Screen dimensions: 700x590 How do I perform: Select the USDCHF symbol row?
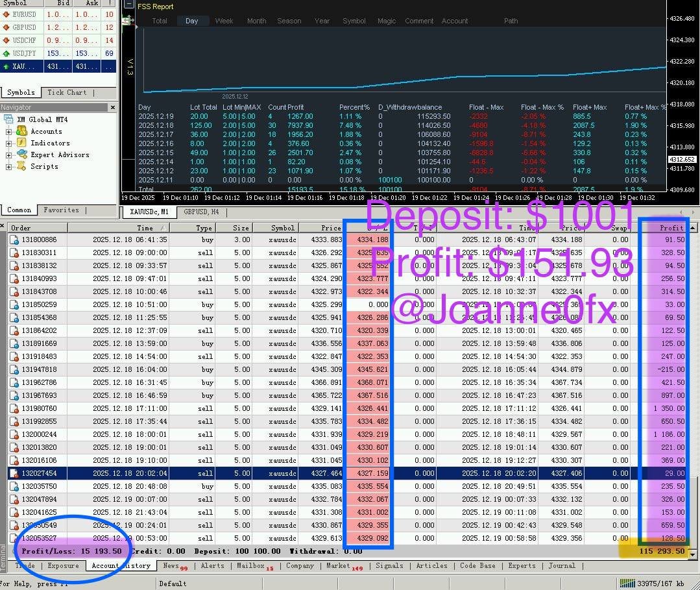coord(58,40)
